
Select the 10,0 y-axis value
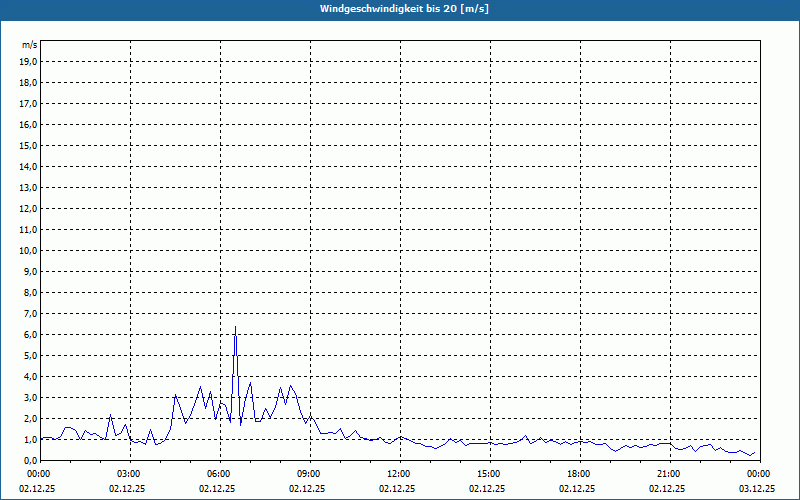28,251
